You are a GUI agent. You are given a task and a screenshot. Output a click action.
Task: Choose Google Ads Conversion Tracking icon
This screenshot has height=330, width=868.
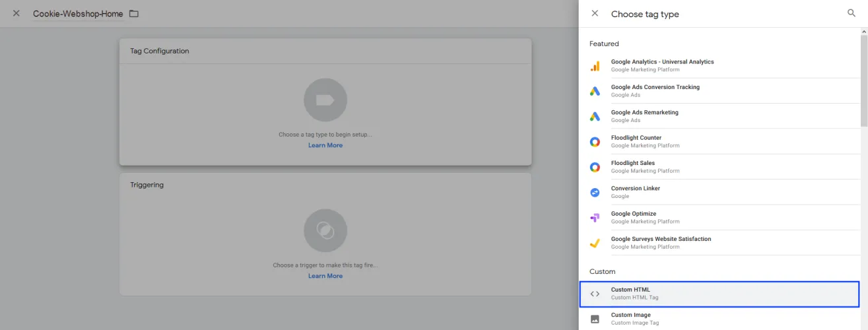pos(595,91)
